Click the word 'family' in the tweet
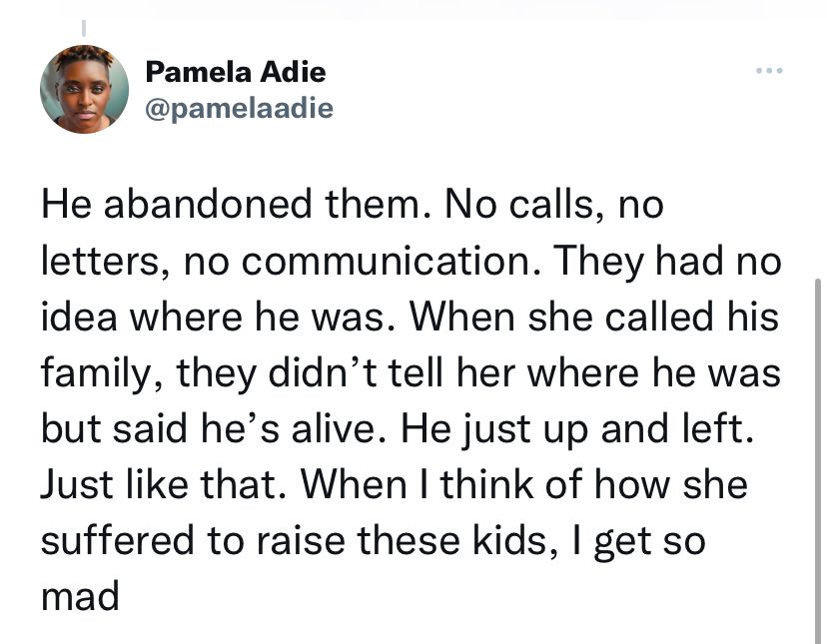Viewport: 827px width, 644px height. pyautogui.click(x=96, y=374)
